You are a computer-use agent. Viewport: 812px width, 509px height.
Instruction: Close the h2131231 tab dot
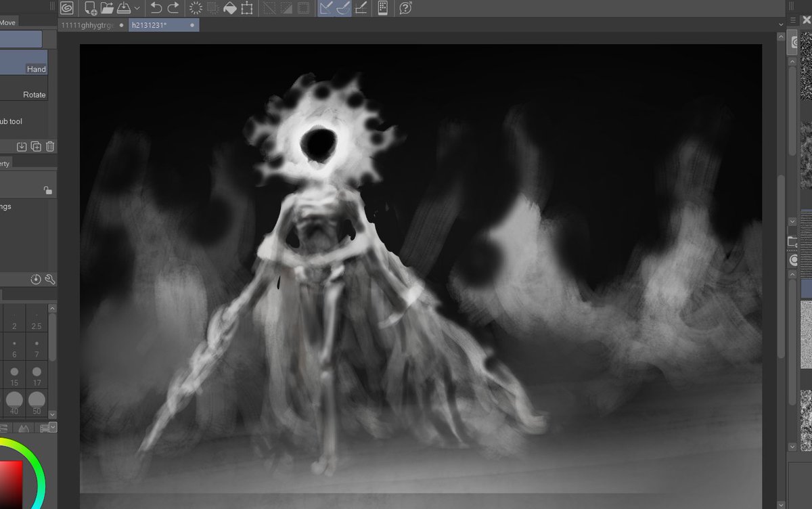(x=192, y=25)
